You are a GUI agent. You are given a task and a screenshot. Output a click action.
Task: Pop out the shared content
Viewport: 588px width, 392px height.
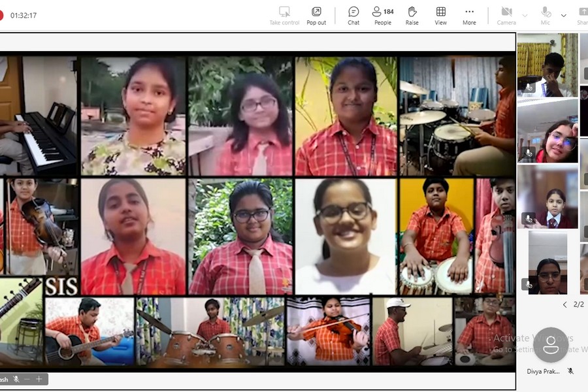point(316,16)
